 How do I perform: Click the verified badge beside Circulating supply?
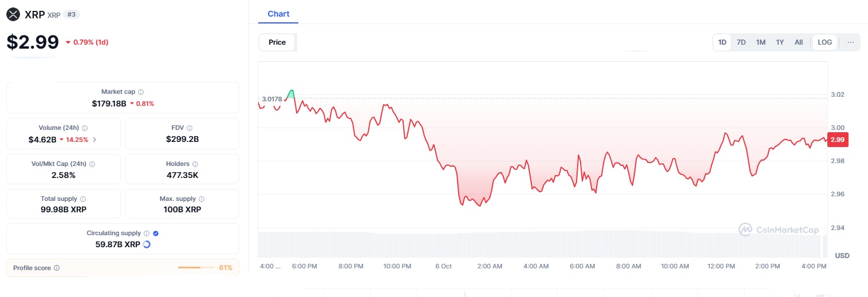coord(156,233)
